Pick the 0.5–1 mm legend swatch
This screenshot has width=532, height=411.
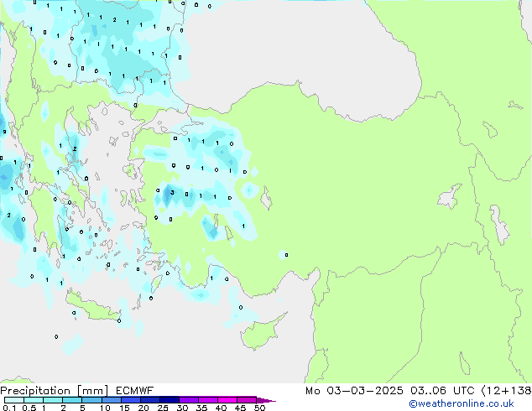[34, 400]
